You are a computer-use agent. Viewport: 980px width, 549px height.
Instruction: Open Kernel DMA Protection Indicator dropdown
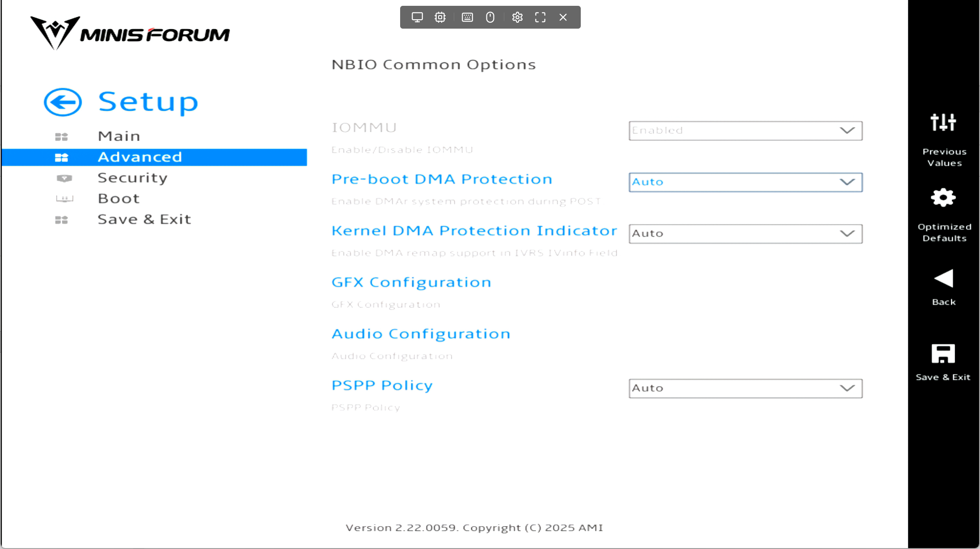point(745,234)
